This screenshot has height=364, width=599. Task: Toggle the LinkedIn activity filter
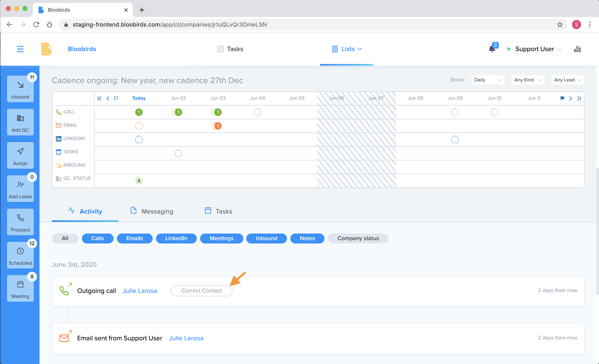(x=176, y=238)
